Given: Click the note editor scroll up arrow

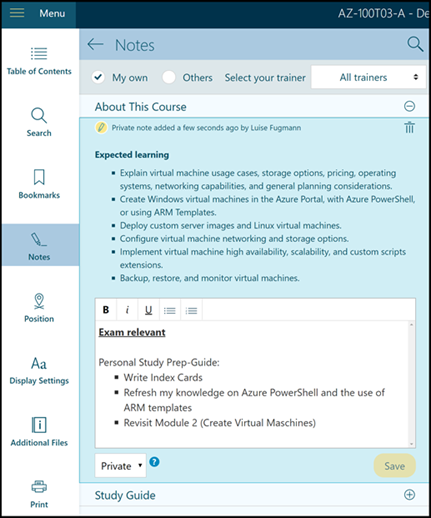Looking at the screenshot, I should [412, 325].
